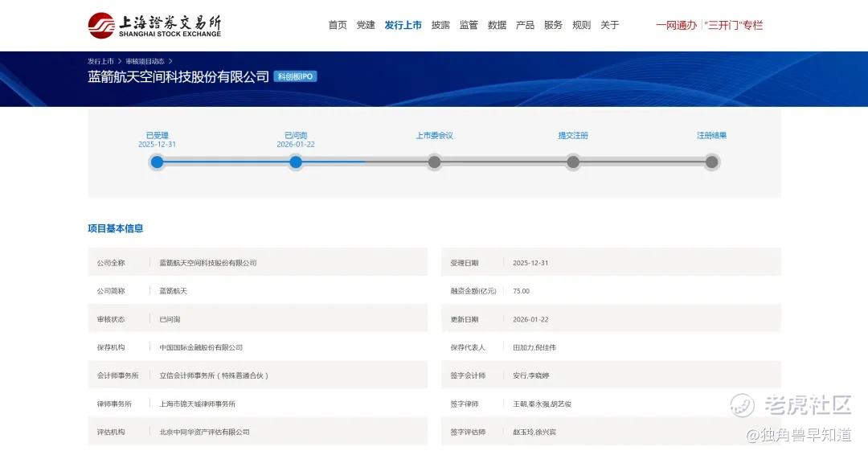Click the 提交注册 timeline node circle
Viewport: 868px width, 455px height.
coord(573,162)
